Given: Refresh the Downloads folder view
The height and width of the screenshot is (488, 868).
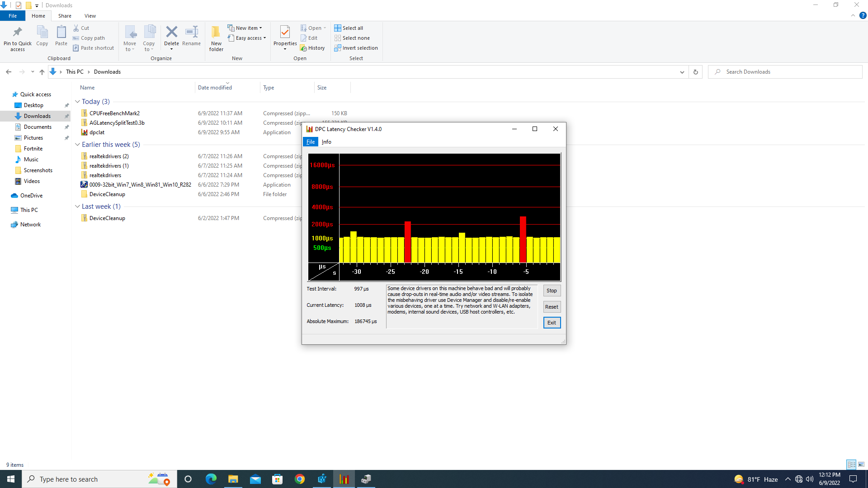Looking at the screenshot, I should [x=695, y=72].
